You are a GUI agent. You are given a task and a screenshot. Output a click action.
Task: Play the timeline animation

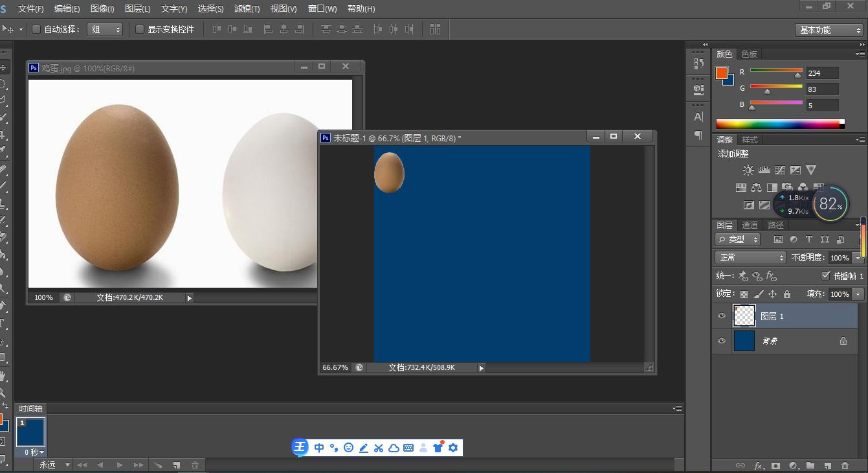click(119, 465)
